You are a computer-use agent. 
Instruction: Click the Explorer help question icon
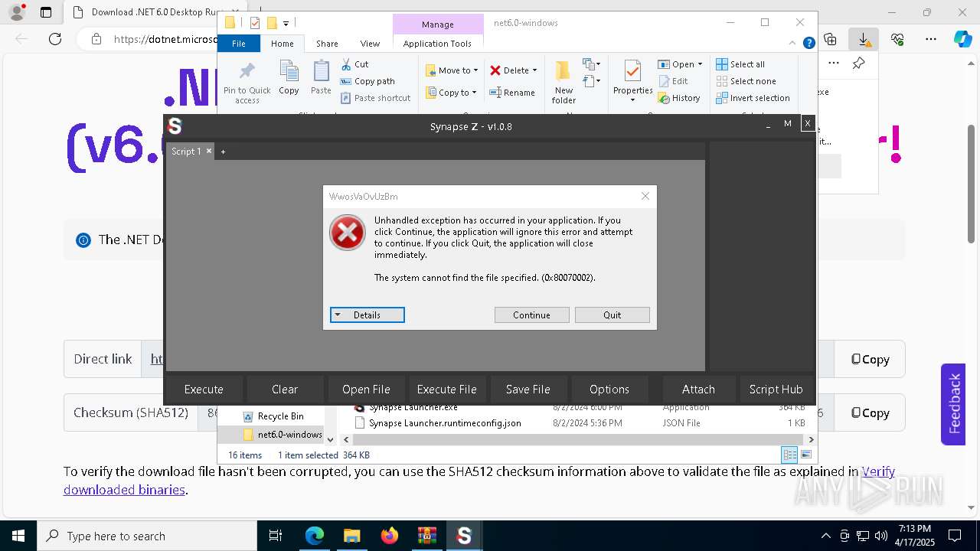(809, 44)
